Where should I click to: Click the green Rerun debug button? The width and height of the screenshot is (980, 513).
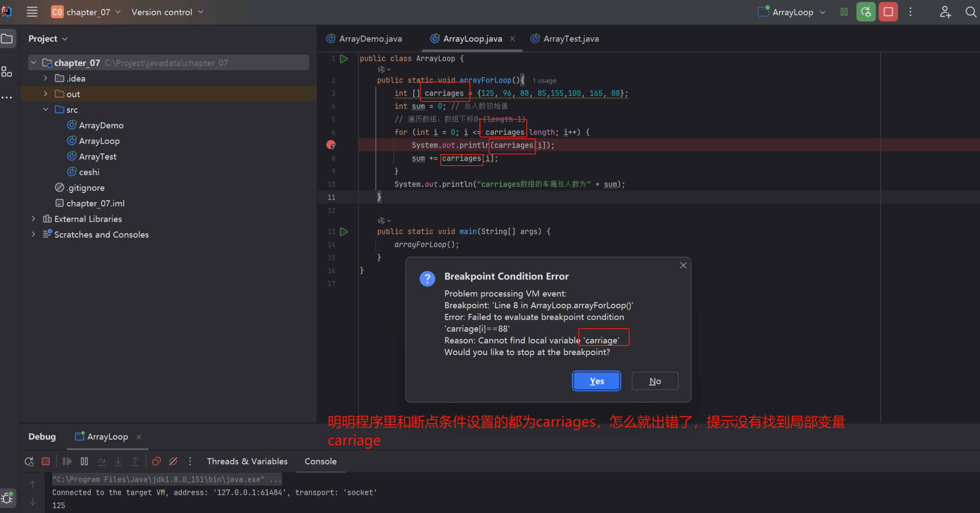tap(866, 12)
